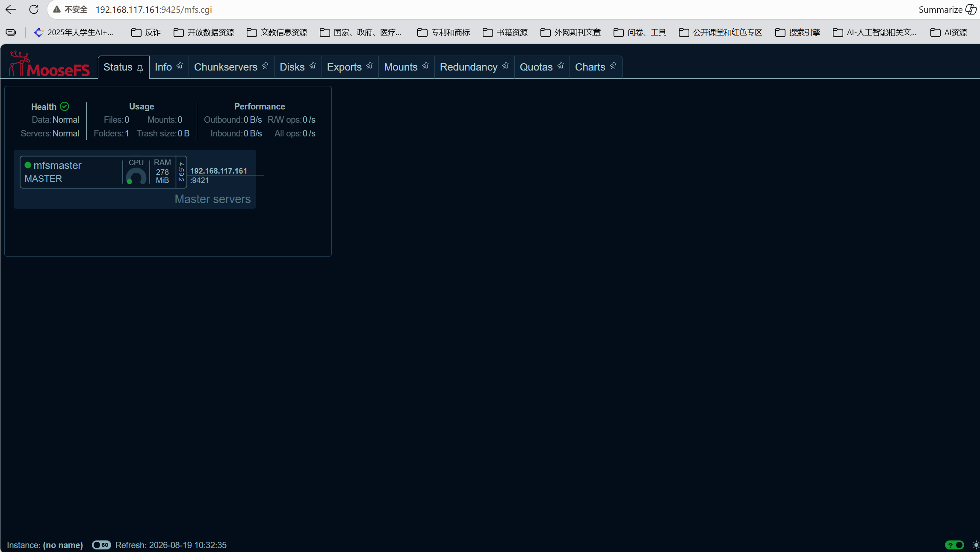
Task: Click the Data: Normal health status
Action: click(x=55, y=120)
